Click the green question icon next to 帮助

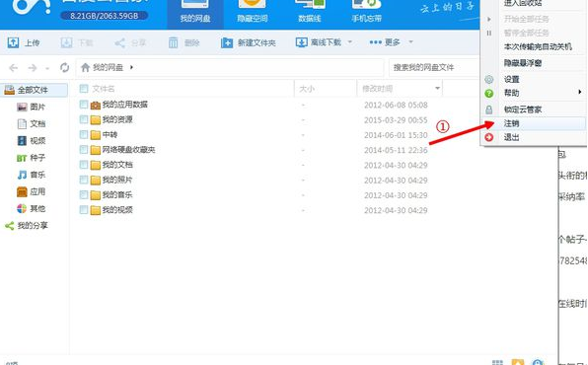(x=489, y=94)
